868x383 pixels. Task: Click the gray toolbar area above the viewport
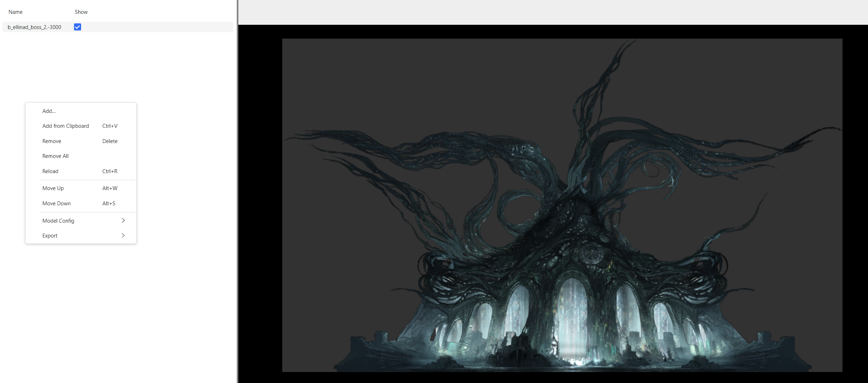tap(553, 12)
